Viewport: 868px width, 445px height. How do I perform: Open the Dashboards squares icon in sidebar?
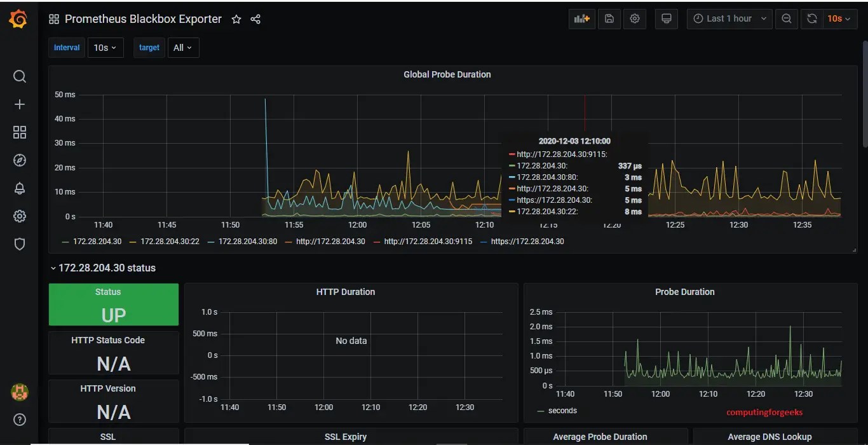pos(19,132)
